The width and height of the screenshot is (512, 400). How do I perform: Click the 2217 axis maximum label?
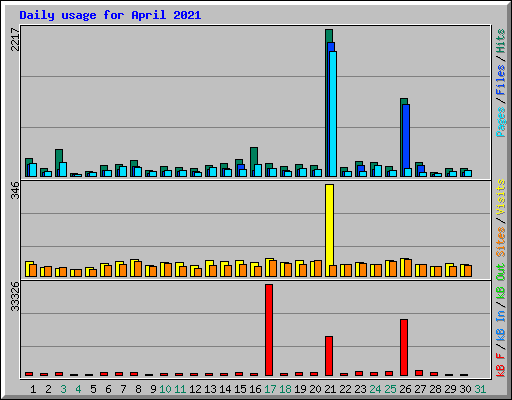[15, 39]
